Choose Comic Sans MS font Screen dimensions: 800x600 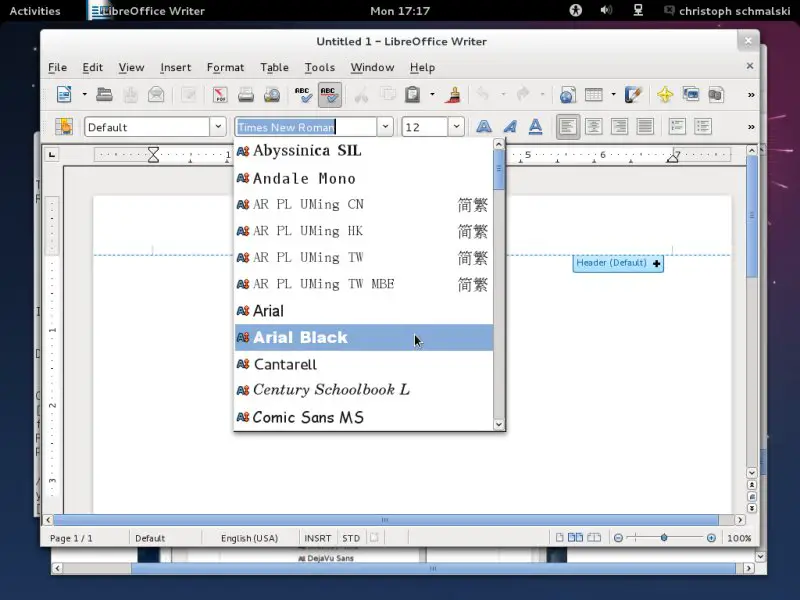(x=364, y=417)
